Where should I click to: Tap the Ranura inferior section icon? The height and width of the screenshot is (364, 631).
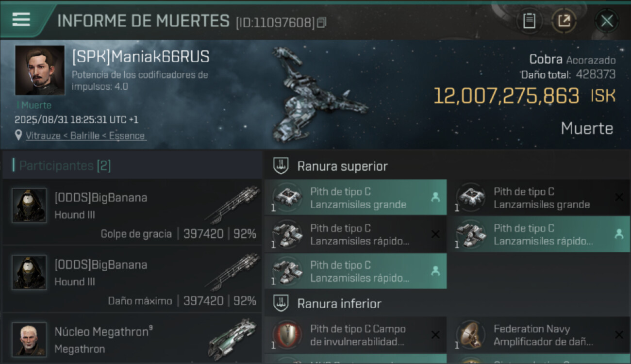281,303
